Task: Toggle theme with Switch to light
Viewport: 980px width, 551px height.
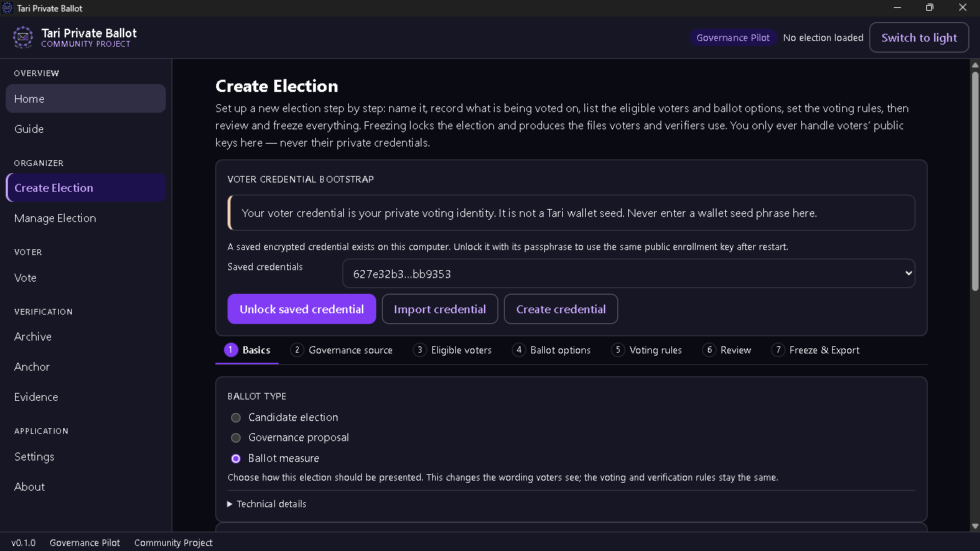Action: coord(919,37)
